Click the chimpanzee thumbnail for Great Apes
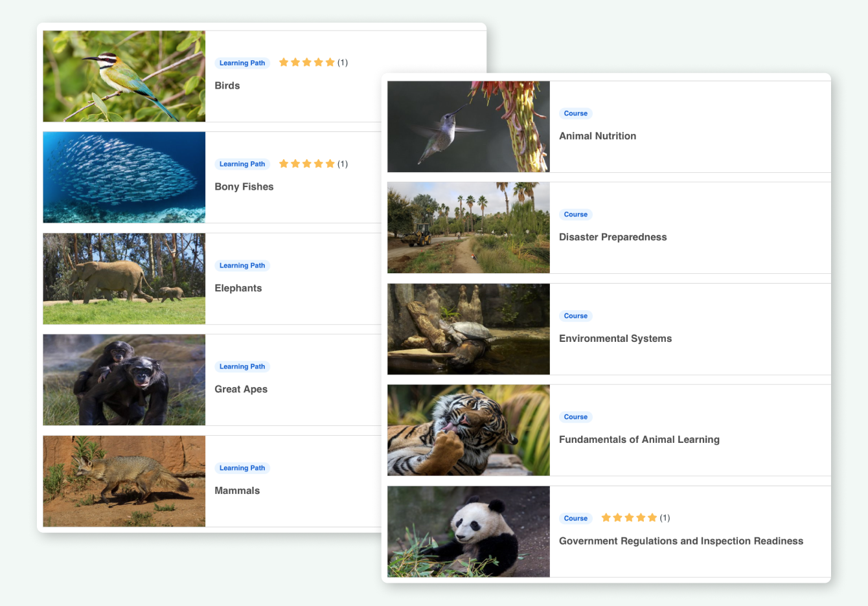 point(124,380)
